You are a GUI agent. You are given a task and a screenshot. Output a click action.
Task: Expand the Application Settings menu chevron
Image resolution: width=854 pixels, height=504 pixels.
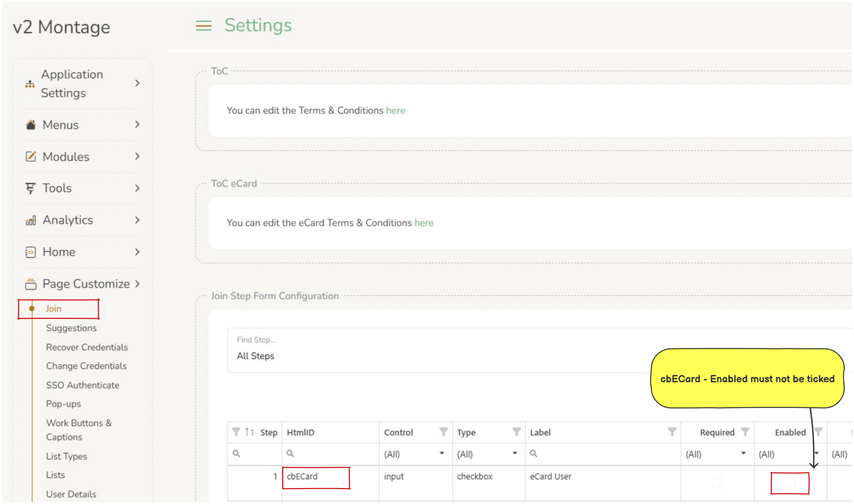[x=137, y=83]
